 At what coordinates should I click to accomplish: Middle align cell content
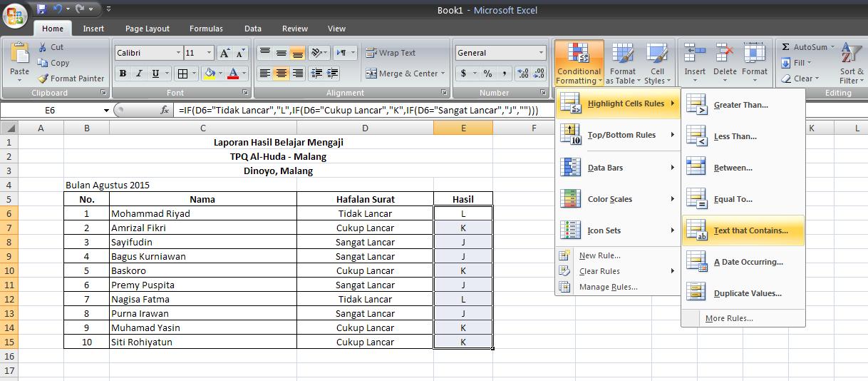(281, 53)
